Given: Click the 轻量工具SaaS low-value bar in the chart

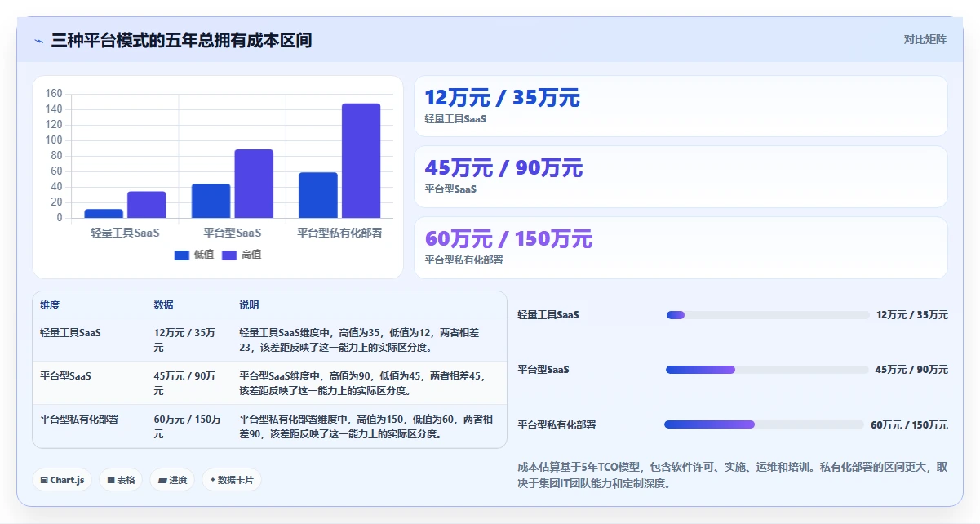Looking at the screenshot, I should 104,214.
